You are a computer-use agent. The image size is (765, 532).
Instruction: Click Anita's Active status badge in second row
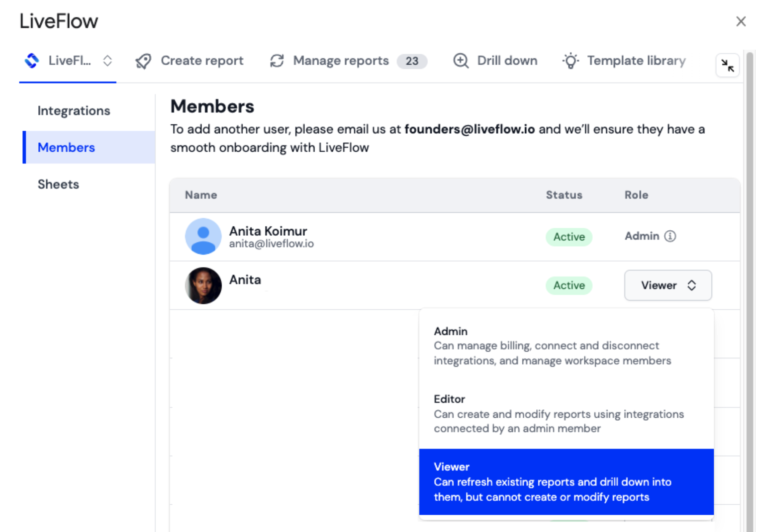pyautogui.click(x=569, y=285)
